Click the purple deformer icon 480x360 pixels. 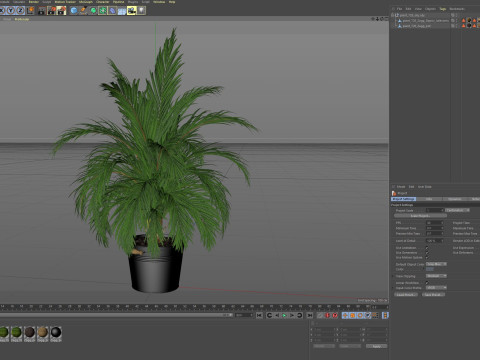[112, 11]
